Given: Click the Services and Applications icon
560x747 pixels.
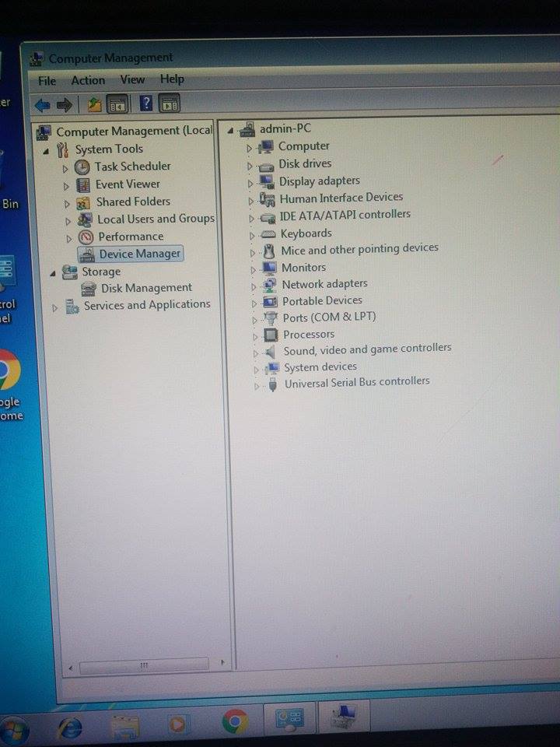Looking at the screenshot, I should (72, 307).
